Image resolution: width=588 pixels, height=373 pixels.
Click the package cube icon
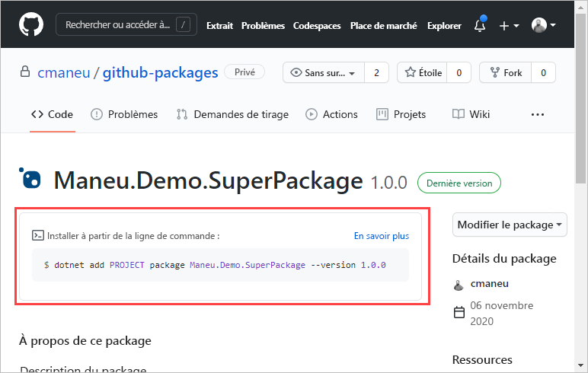30,178
